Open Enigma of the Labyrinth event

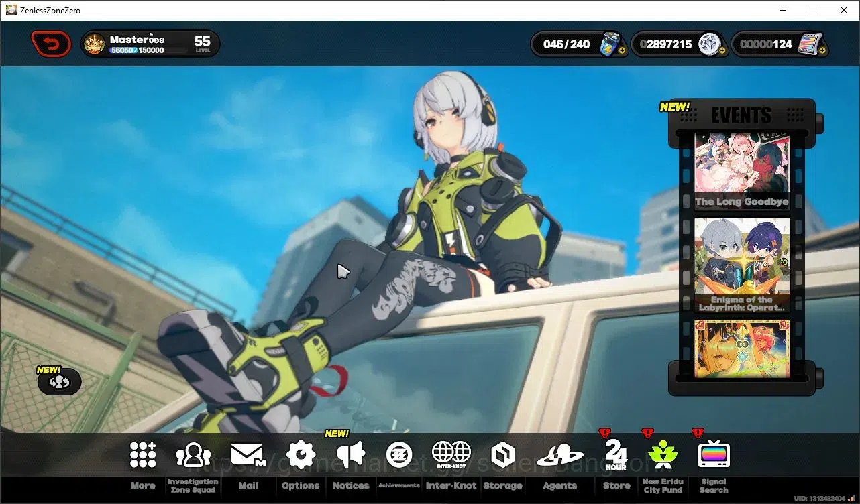(741, 265)
